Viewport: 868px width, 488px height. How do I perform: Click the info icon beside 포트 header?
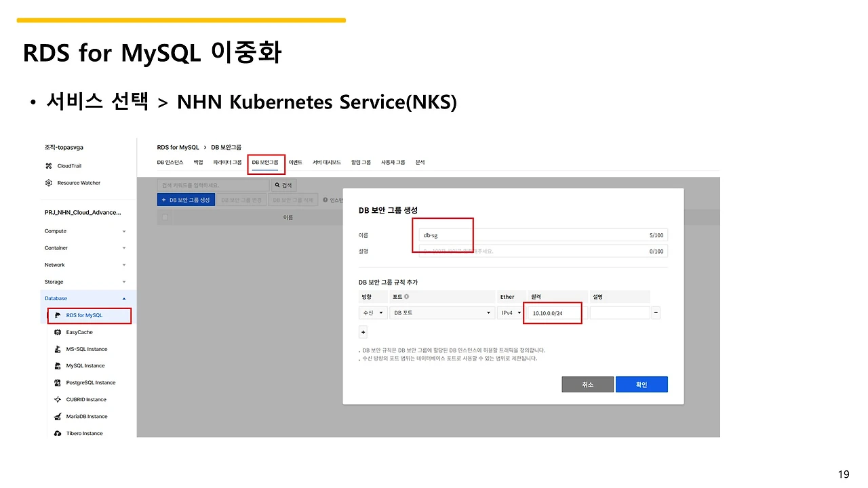(407, 297)
